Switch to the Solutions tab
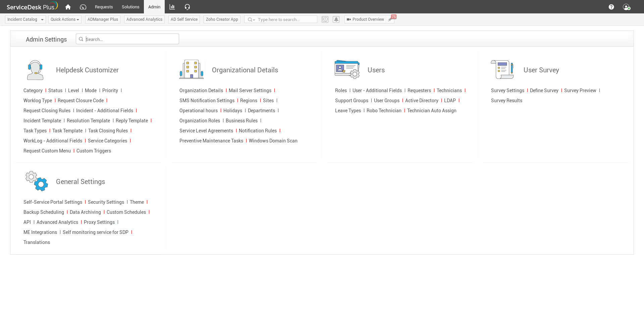Screen dimensions: 644x309 point(130,7)
